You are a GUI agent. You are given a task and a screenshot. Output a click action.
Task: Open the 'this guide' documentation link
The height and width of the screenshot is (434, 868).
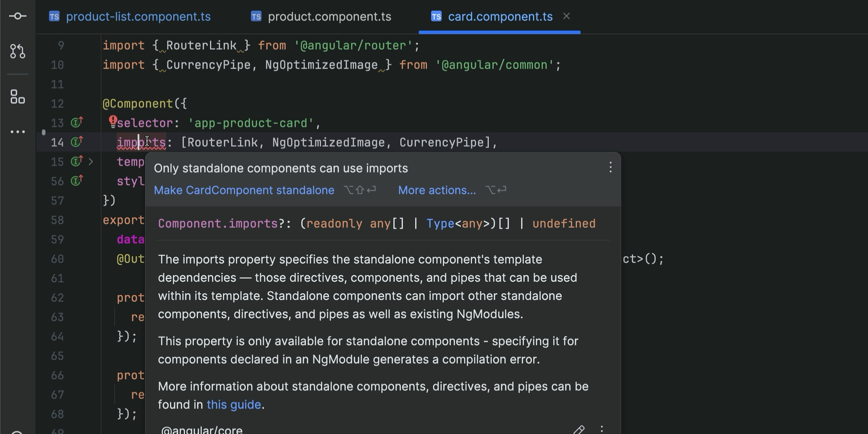pyautogui.click(x=234, y=405)
